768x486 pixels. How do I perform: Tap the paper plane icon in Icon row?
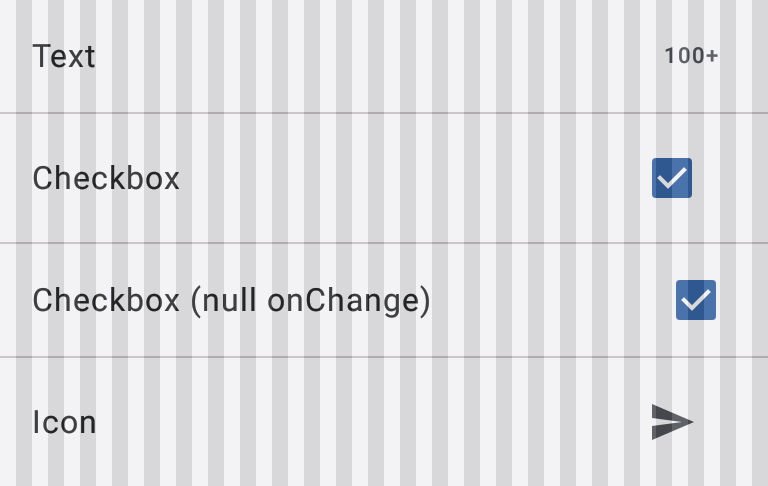pyautogui.click(x=672, y=422)
